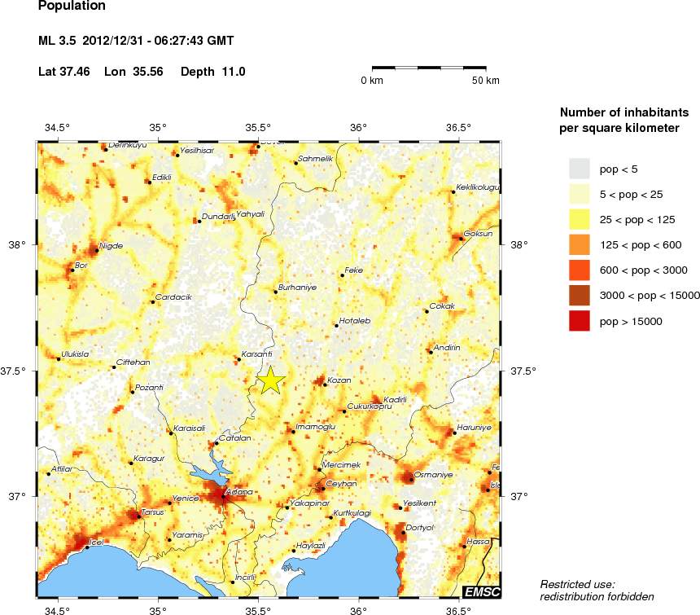The image size is (700, 615).
Task: Click the 'Population' title text
Action: 72,7
